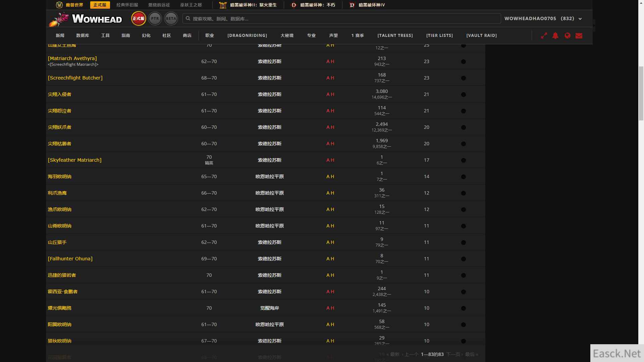Click the Diablo II 狱火重生 icon
Screen dimensions: 644x362
point(223,5)
